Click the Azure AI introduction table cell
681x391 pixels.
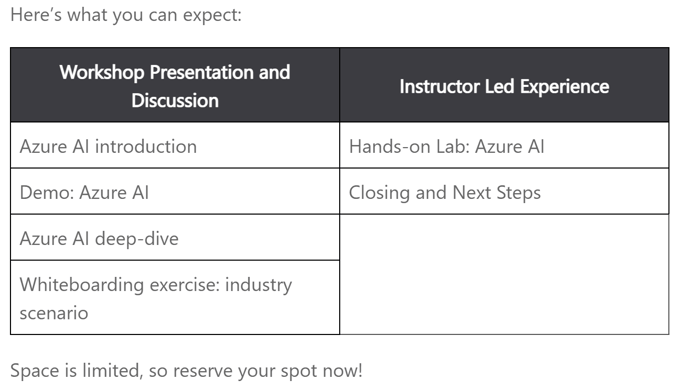coord(175,145)
